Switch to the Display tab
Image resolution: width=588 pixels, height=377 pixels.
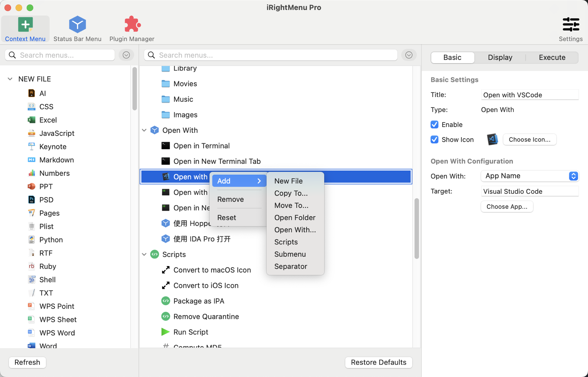500,57
